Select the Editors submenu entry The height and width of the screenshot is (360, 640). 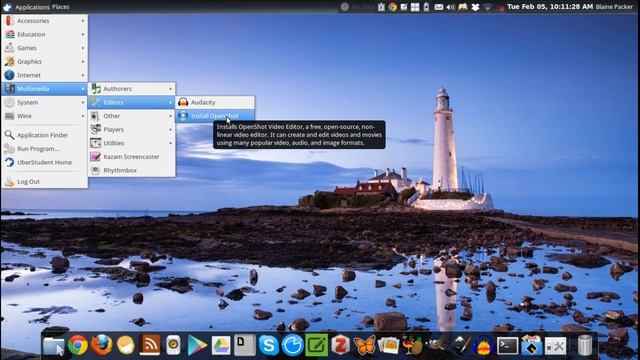coord(132,102)
